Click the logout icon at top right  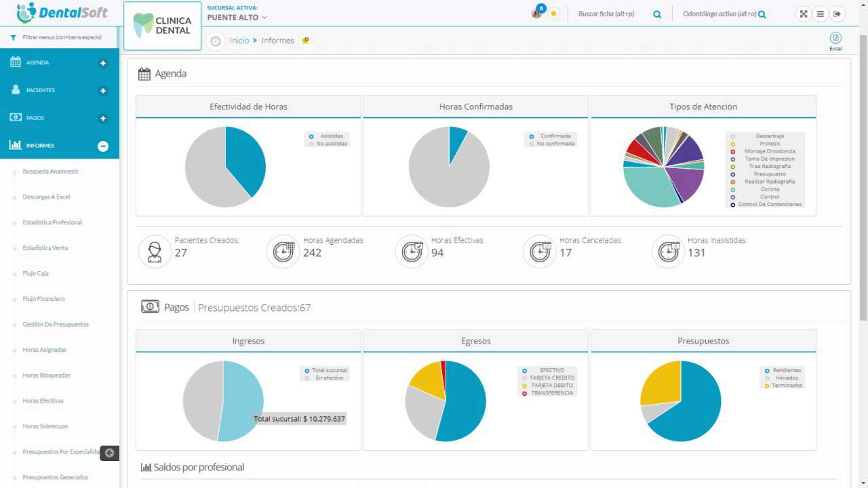[837, 14]
